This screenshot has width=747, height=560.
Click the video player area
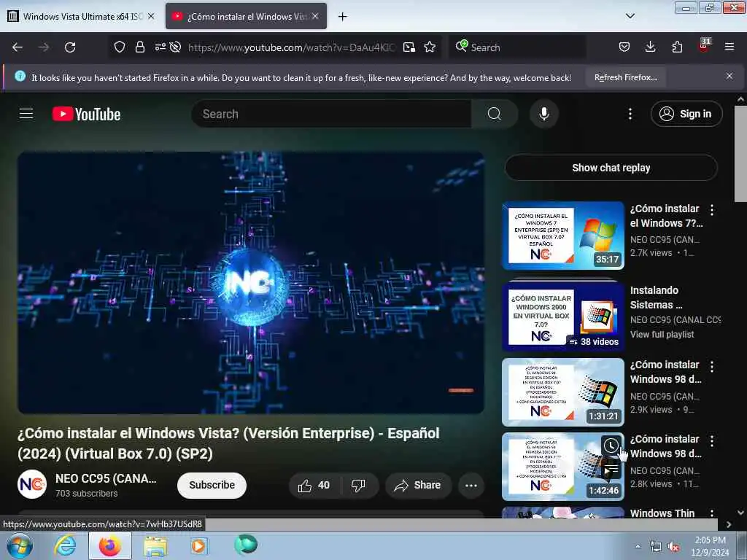[251, 282]
